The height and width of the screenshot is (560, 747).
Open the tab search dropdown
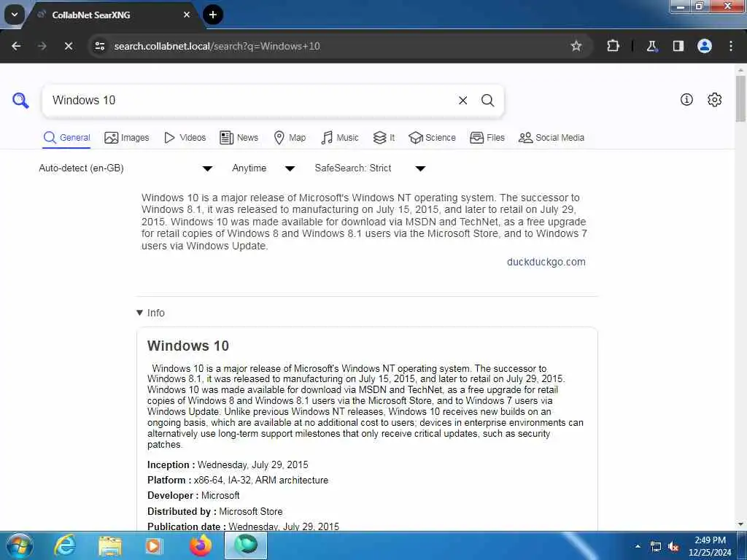tap(15, 15)
